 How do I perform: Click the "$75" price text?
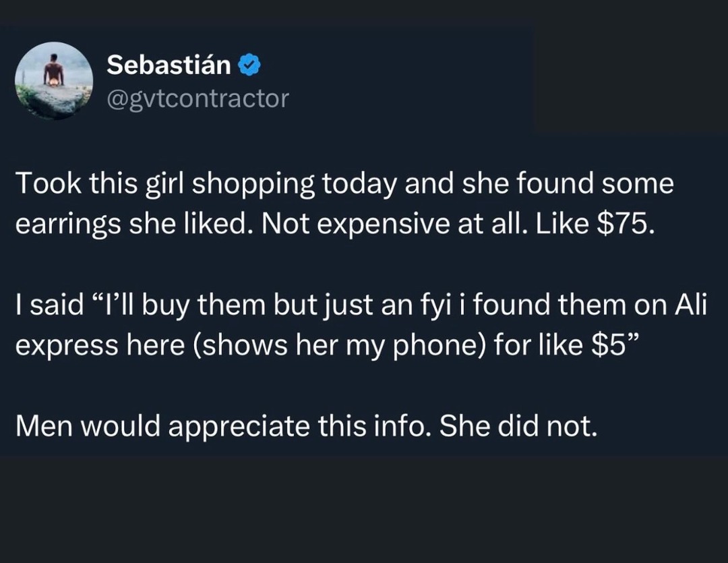[626, 224]
